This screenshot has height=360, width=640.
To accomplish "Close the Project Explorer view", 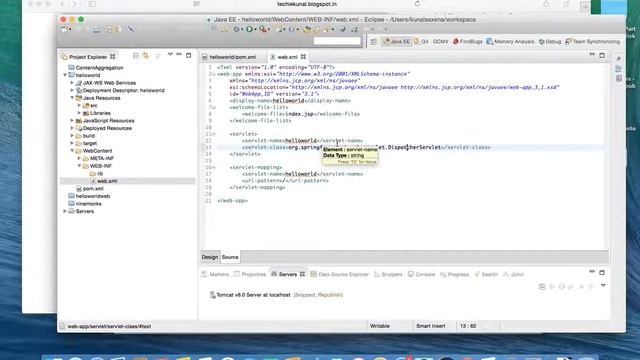I will point(113,57).
